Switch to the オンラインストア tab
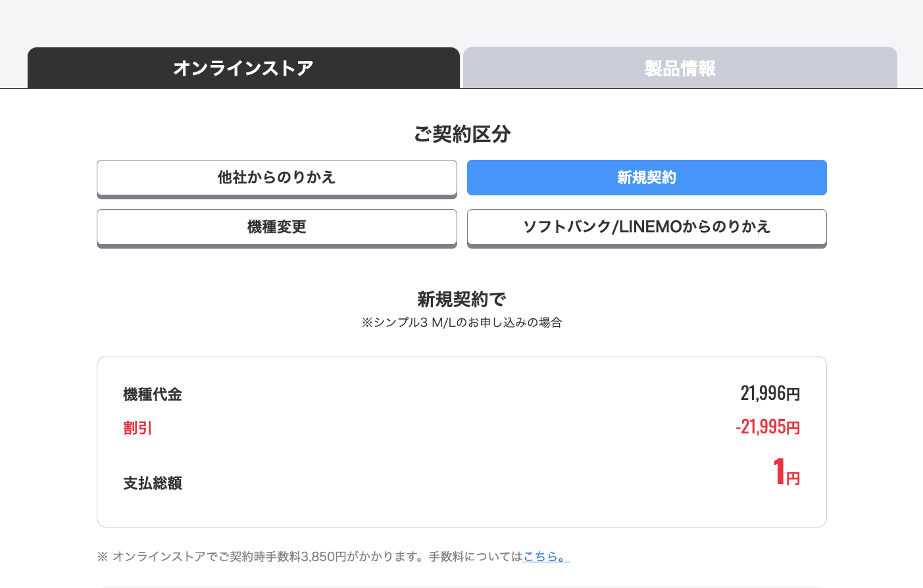Screen dimensions: 923x588 click(x=243, y=68)
